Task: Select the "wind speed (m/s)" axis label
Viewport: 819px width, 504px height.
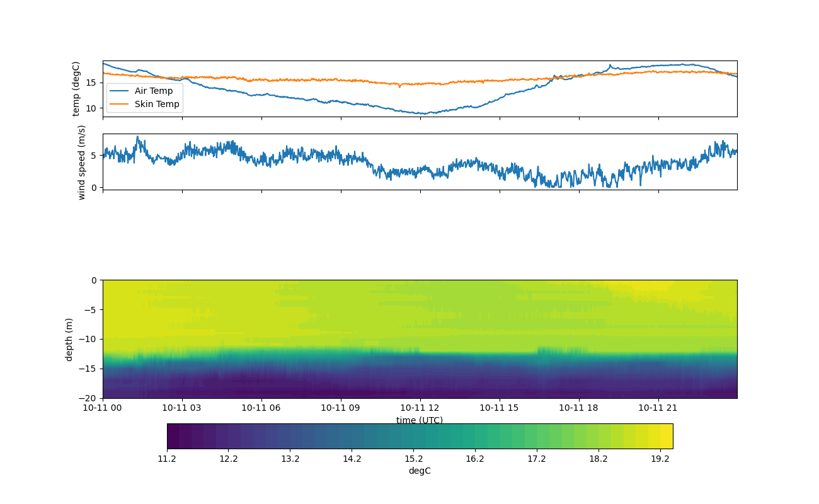Action: [81, 162]
